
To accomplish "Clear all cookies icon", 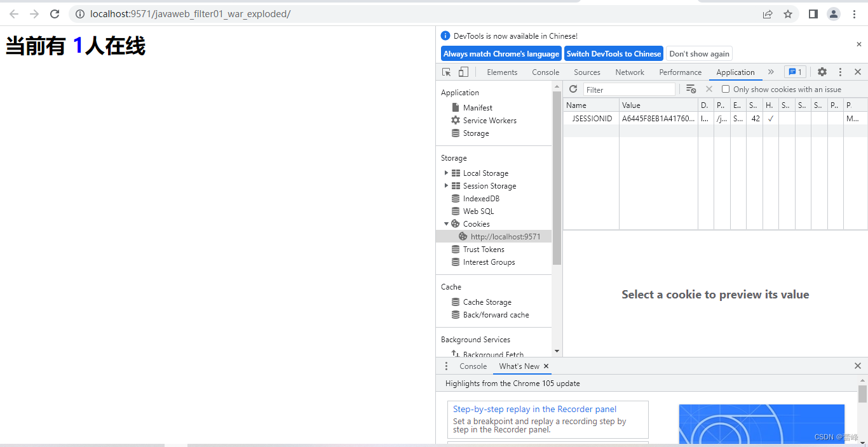I will click(x=691, y=89).
